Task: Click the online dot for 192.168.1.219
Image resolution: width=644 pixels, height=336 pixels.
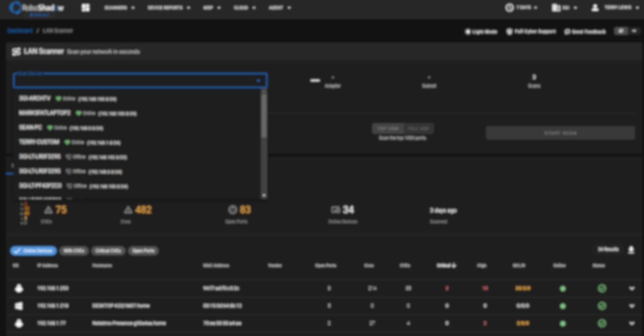Action: coord(563,306)
